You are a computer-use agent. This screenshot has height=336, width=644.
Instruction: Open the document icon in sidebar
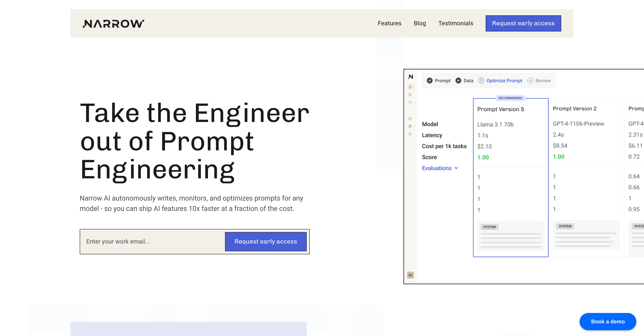(410, 87)
